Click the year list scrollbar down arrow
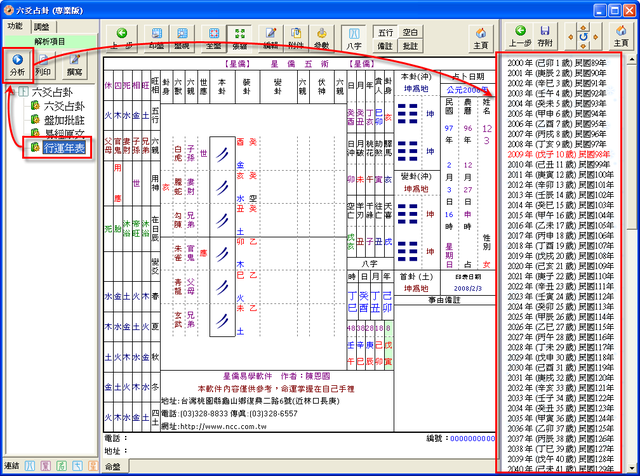640x476 pixels. point(631,467)
